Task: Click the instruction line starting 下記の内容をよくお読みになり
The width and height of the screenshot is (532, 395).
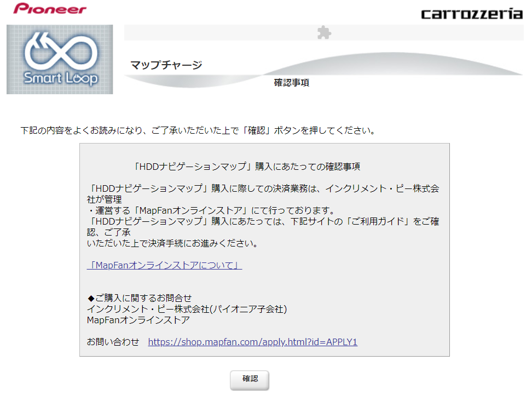Action: pyautogui.click(x=198, y=130)
